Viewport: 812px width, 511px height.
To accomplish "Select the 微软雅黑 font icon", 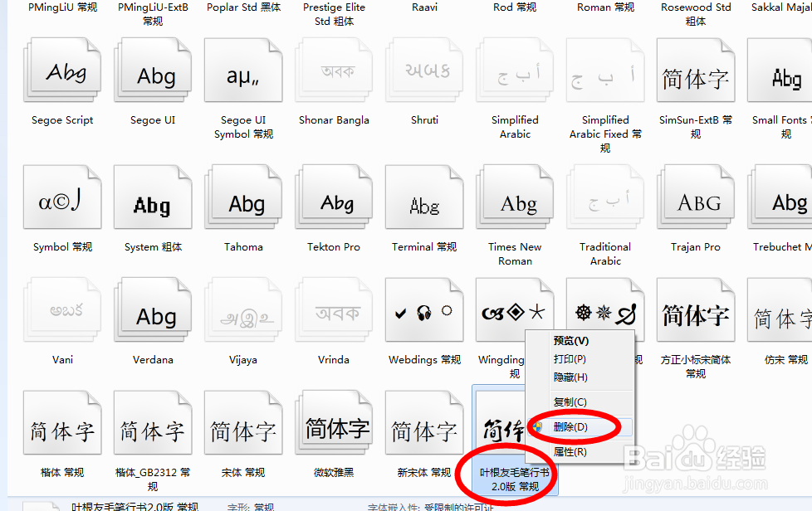I will 334,422.
